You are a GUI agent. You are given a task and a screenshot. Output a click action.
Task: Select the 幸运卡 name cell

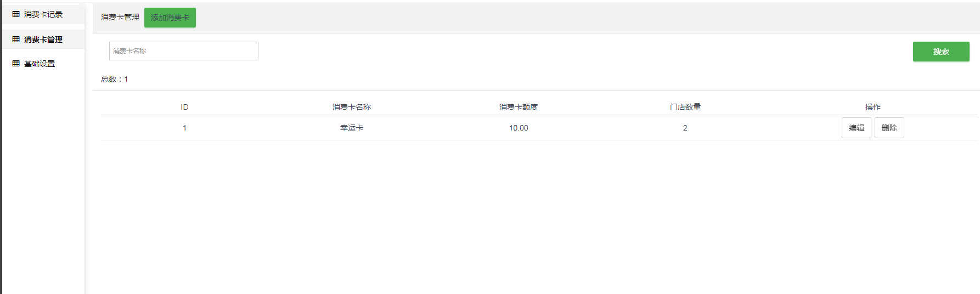(352, 128)
